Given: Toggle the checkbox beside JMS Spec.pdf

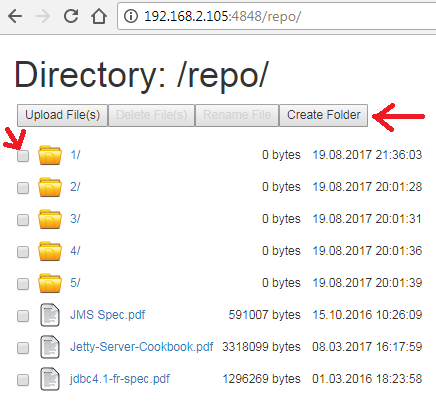Looking at the screenshot, I should point(23,316).
